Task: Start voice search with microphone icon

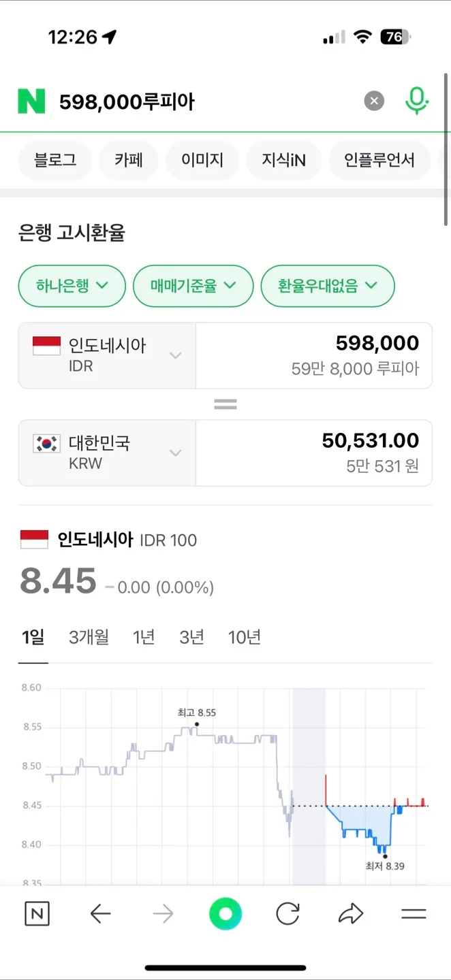Action: 416,101
